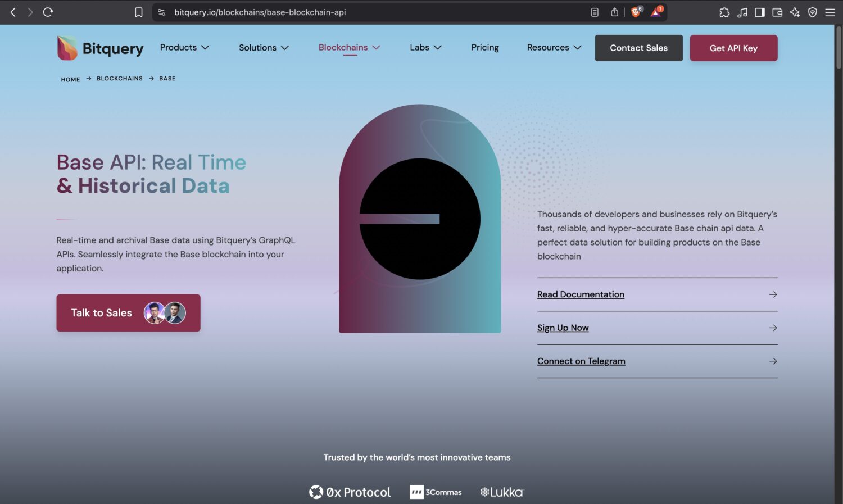Expand the Labs dropdown menu

(425, 48)
